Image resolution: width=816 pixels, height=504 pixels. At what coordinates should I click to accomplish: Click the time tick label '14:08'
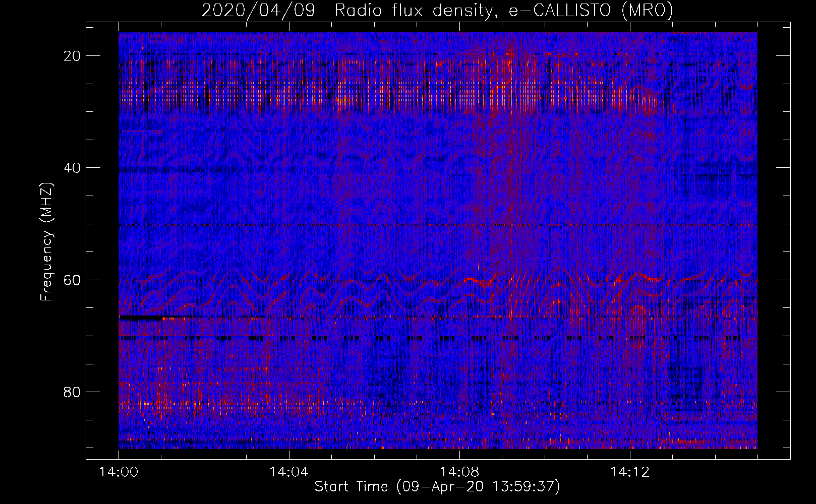pos(459,472)
